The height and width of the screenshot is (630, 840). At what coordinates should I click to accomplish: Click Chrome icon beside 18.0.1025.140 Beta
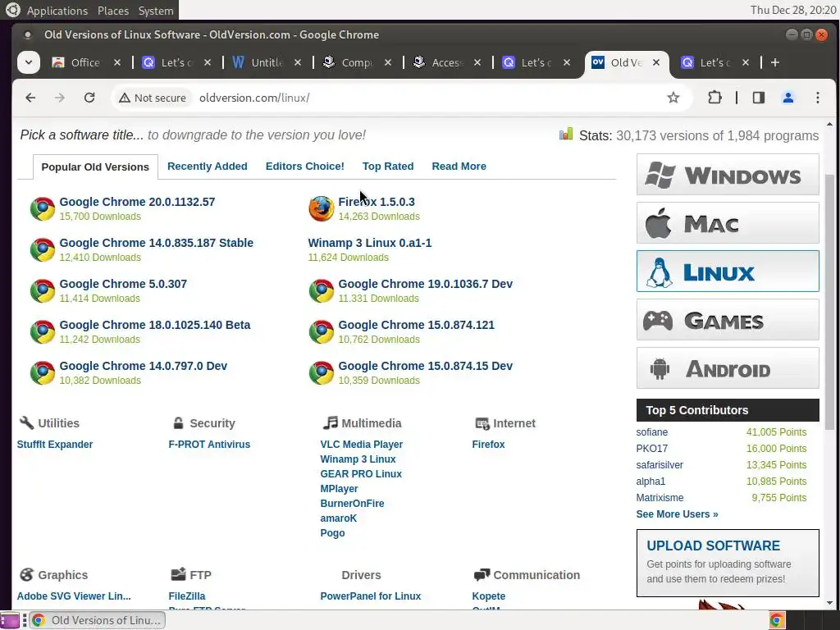click(x=43, y=332)
